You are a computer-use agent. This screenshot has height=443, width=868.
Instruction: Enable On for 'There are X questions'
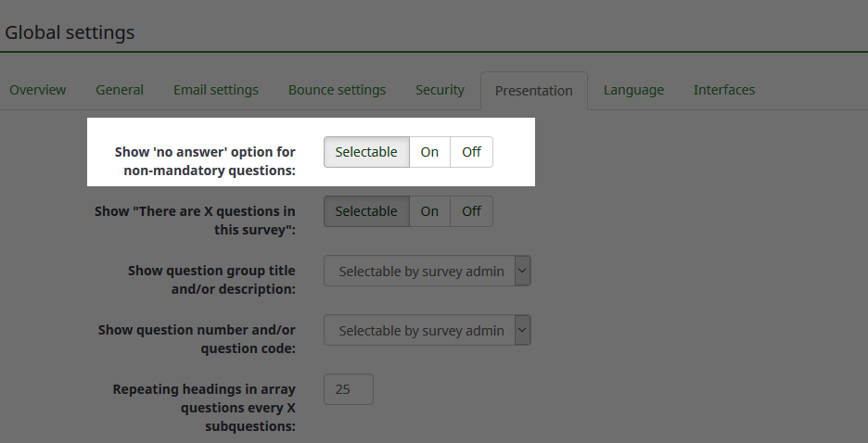point(429,211)
